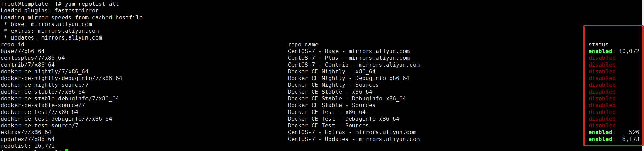
Task: Select 'CentOS-7 - Base - mirrors.aliyun.com' name
Action: [x=349, y=51]
